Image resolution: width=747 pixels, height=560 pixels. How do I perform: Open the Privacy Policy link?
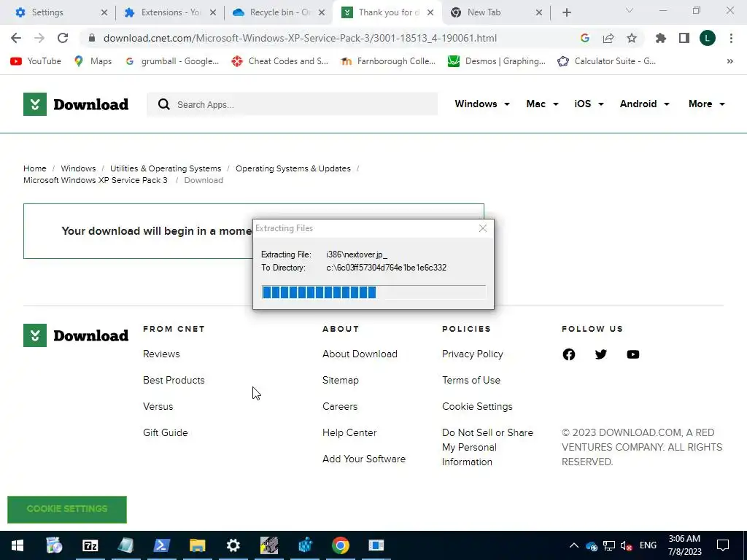472,354
